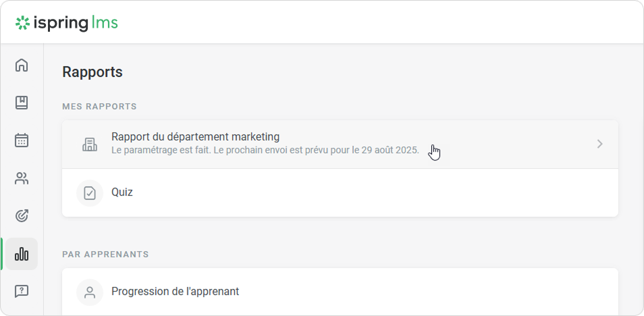Open Rapport du département marketing
644x316 pixels.
(x=195, y=137)
